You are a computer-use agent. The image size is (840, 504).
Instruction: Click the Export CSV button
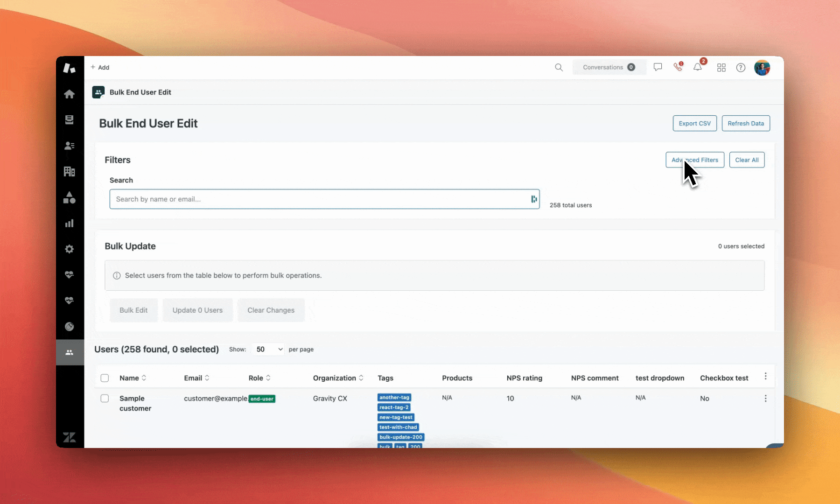point(694,124)
